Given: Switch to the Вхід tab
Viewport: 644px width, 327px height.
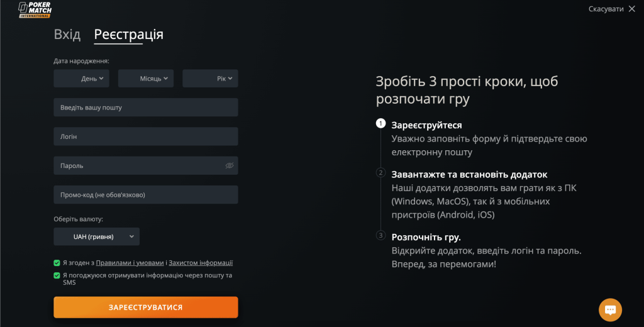Looking at the screenshot, I should [x=67, y=34].
